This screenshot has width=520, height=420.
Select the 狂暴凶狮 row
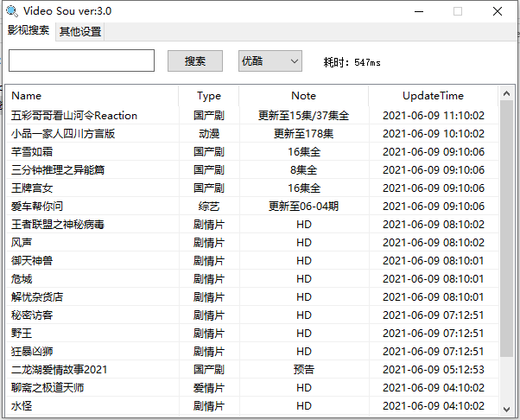coord(252,352)
